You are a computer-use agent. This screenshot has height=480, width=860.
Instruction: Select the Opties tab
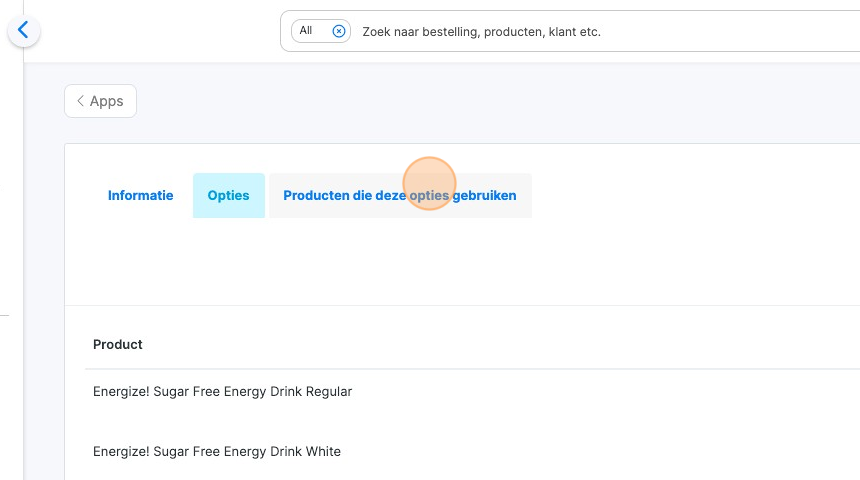228,195
